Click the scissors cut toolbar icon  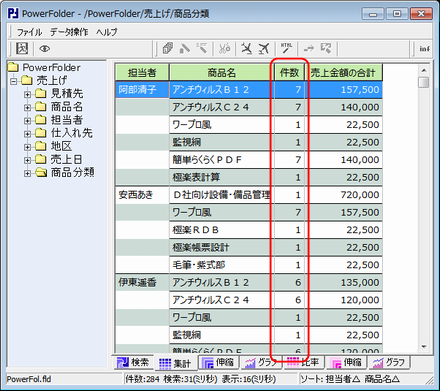pyautogui.click(x=224, y=49)
